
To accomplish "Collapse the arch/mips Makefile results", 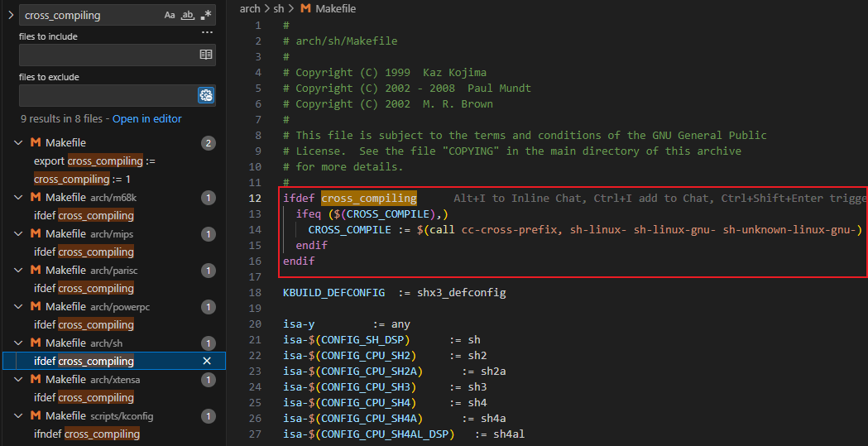I will coord(18,233).
